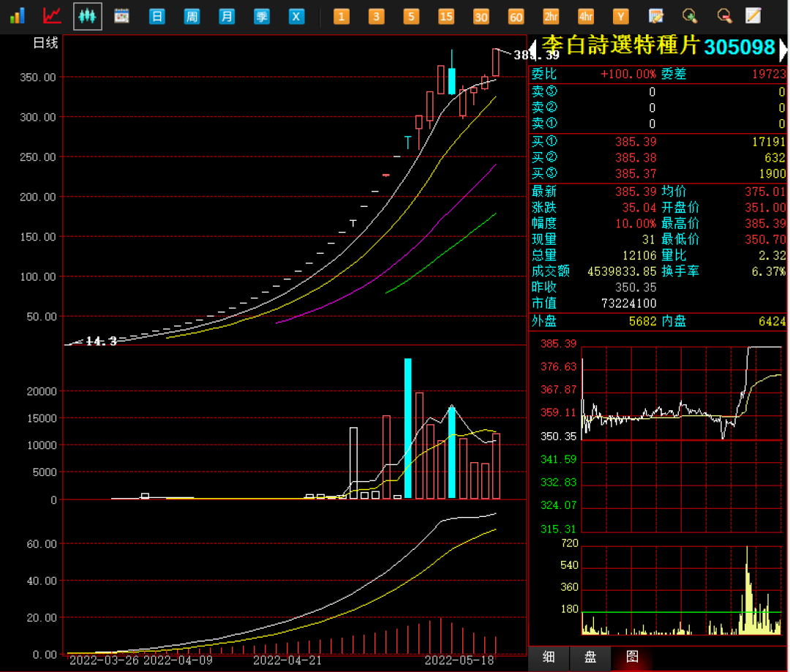Open the calendar date picker icon
This screenshot has width=790, height=672.
coord(121,16)
